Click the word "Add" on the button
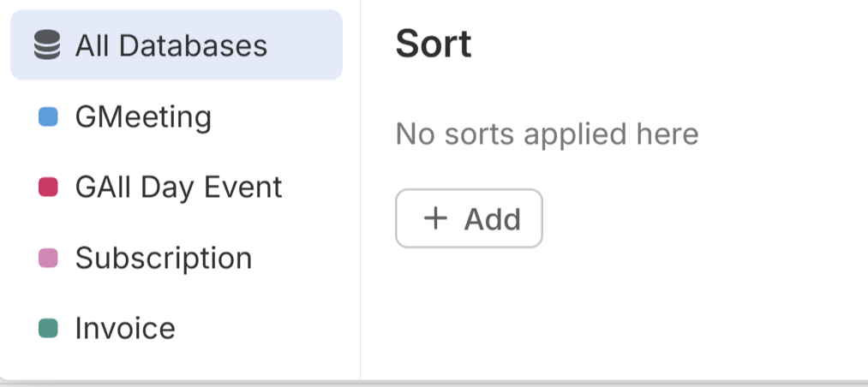 (493, 219)
